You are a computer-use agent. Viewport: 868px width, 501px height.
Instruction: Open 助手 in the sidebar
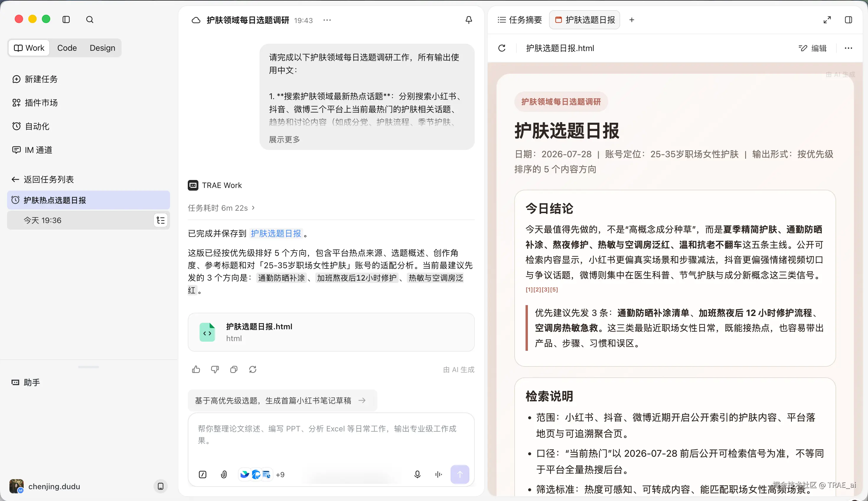coord(26,382)
